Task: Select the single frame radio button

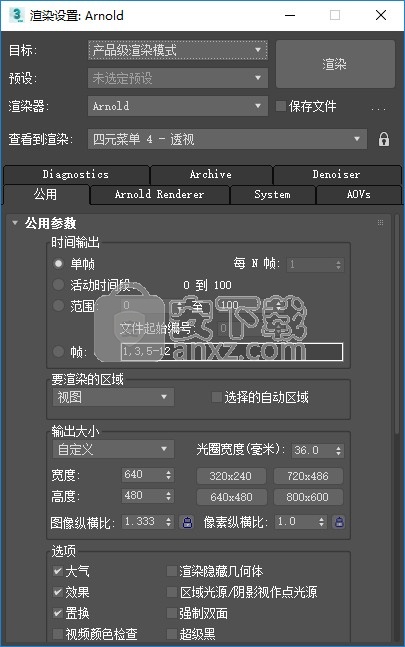Action: pyautogui.click(x=59, y=263)
